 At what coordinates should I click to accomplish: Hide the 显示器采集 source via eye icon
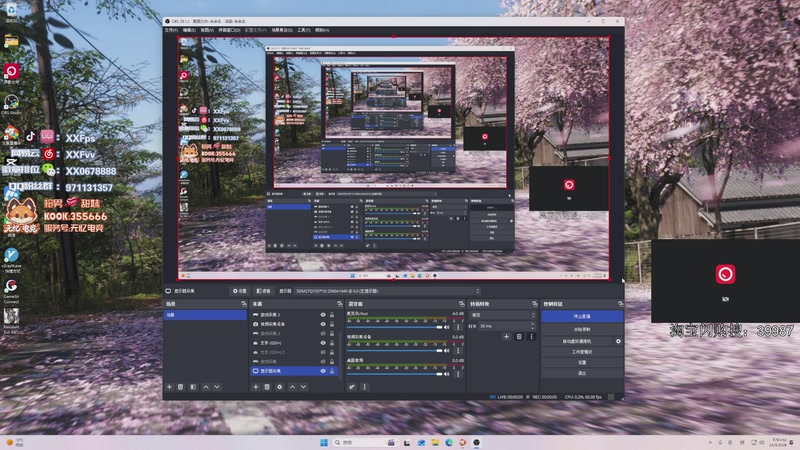(x=323, y=371)
